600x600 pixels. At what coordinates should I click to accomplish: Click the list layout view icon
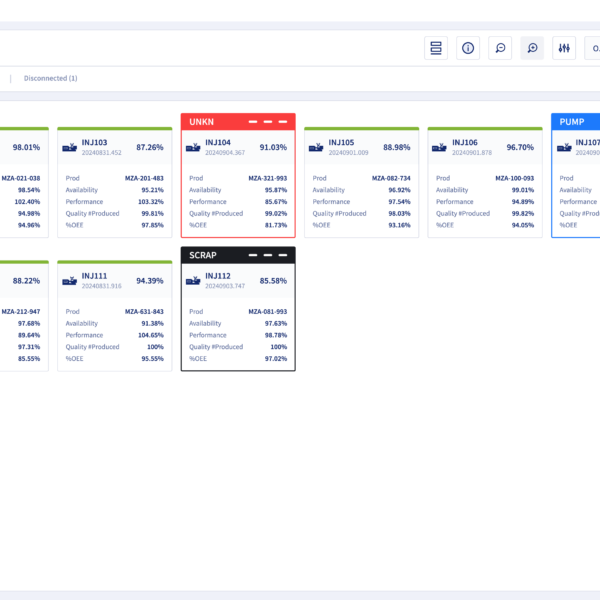(435, 48)
